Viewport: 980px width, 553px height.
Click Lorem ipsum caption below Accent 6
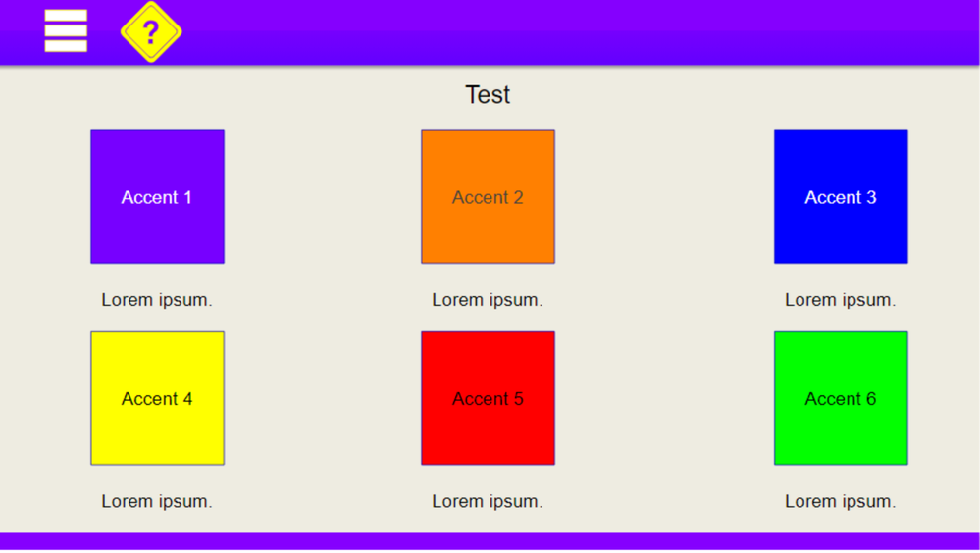[x=841, y=501]
